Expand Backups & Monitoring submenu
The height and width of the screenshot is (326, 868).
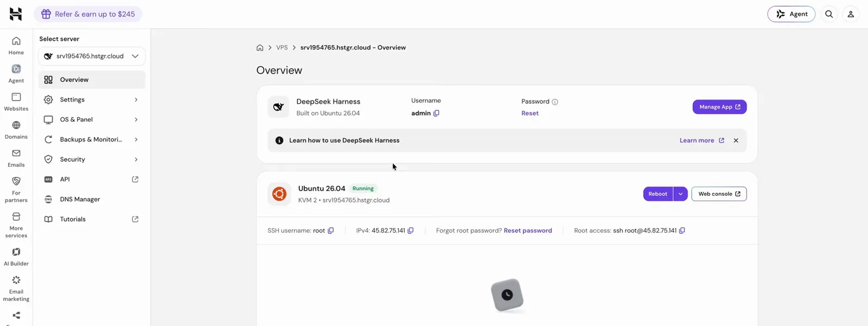[136, 140]
